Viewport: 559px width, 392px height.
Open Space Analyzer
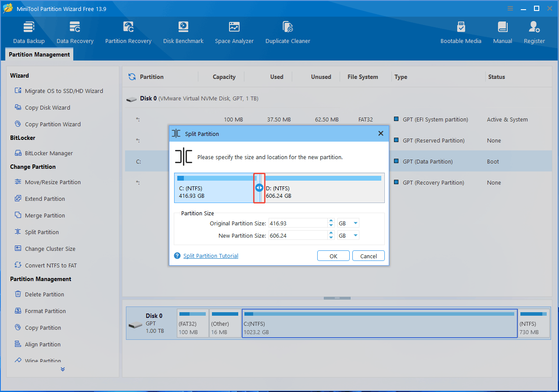click(234, 32)
